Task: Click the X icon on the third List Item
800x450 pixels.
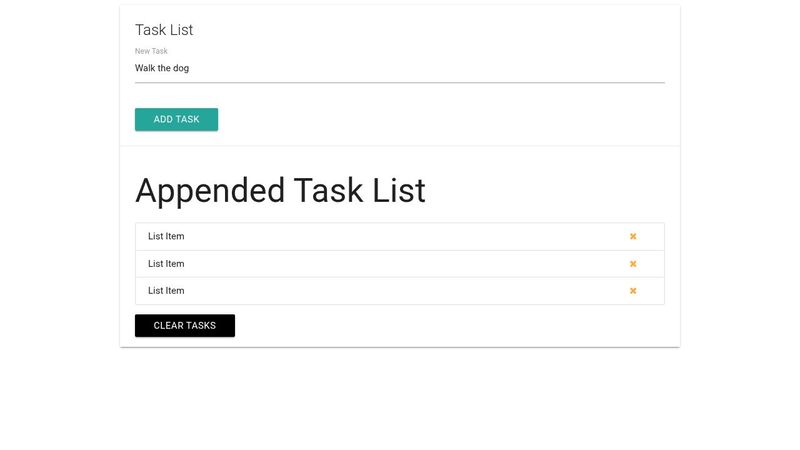Action: (633, 291)
